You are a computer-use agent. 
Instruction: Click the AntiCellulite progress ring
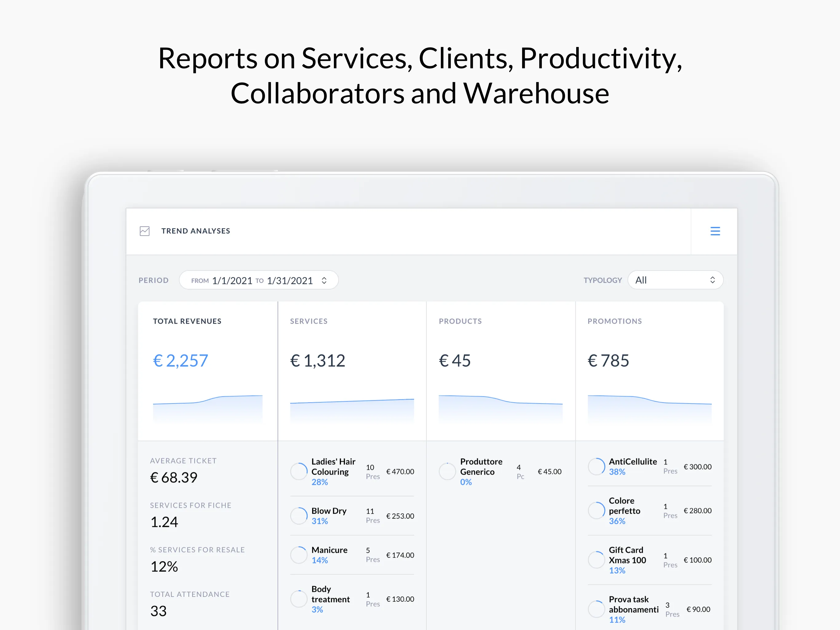[x=596, y=467]
